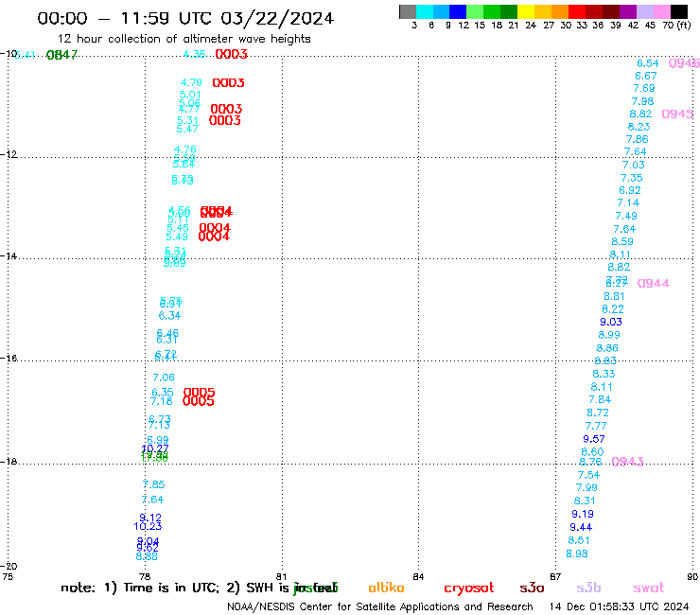Click the '70 (ft)' label under the legend

(x=676, y=26)
